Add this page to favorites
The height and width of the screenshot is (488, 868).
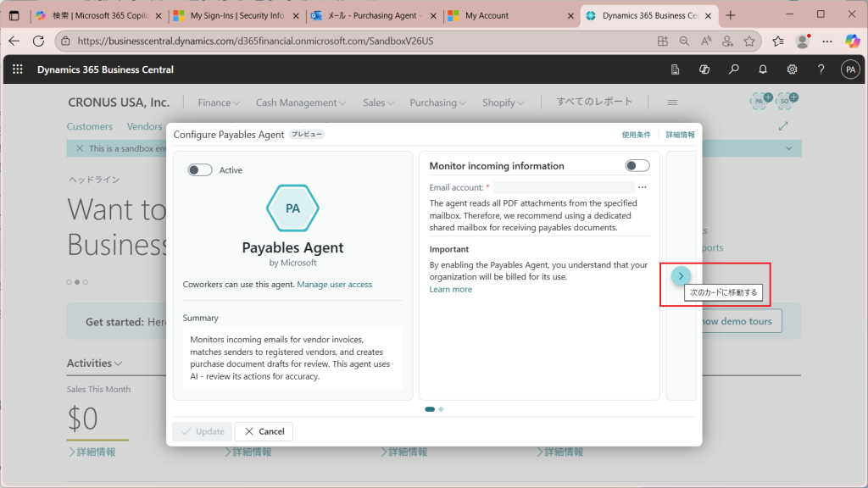(749, 41)
